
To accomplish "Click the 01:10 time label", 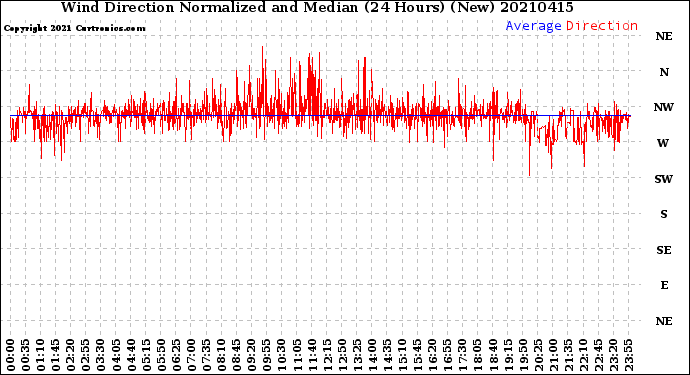I will 41,355.
